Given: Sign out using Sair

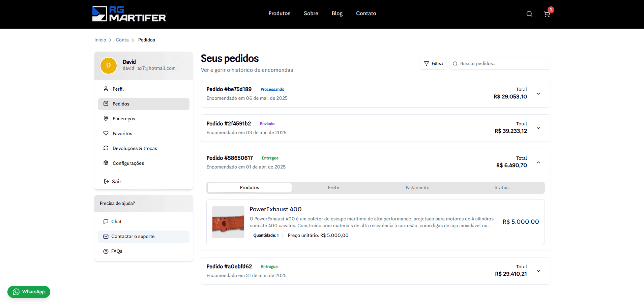Looking at the screenshot, I should [116, 181].
